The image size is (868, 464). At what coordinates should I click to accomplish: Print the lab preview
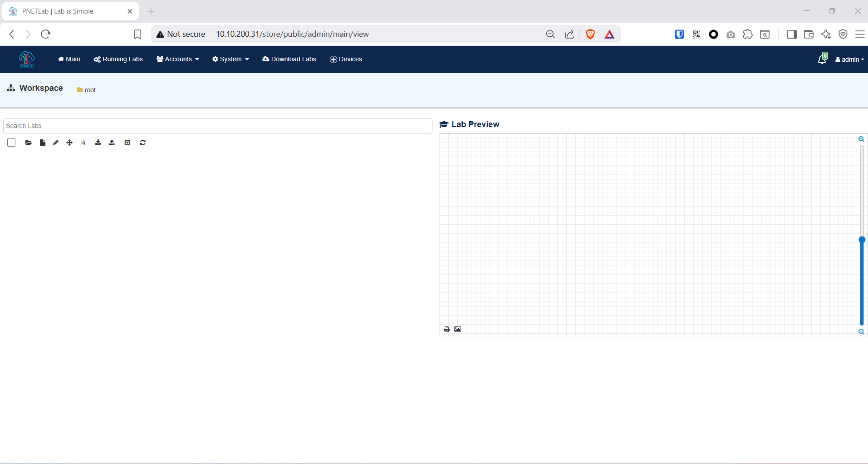coord(446,329)
